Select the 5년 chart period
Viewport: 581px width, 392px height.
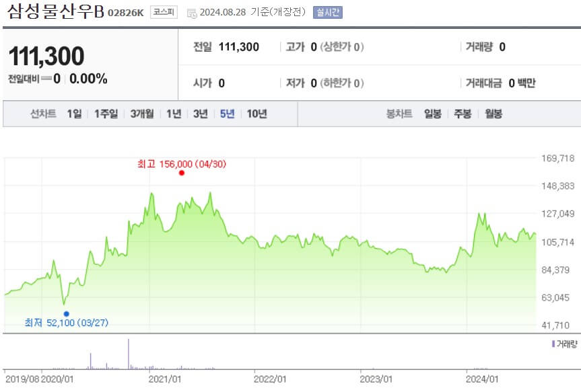click(x=227, y=114)
